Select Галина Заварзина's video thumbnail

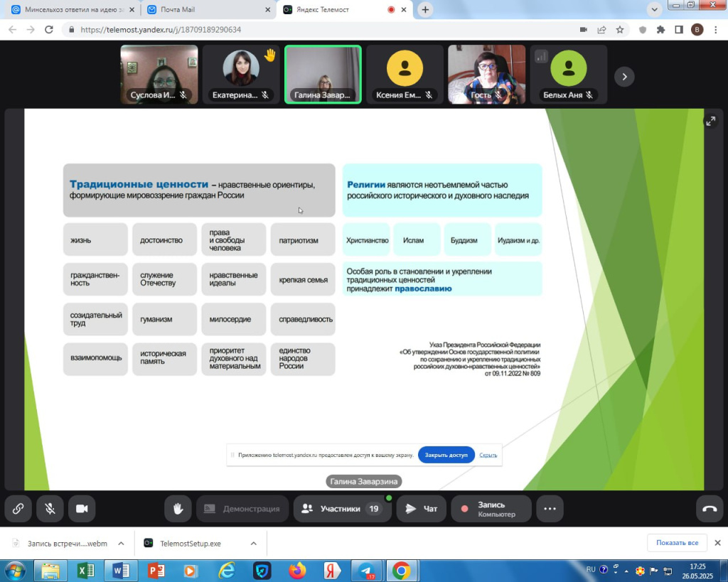(323, 74)
